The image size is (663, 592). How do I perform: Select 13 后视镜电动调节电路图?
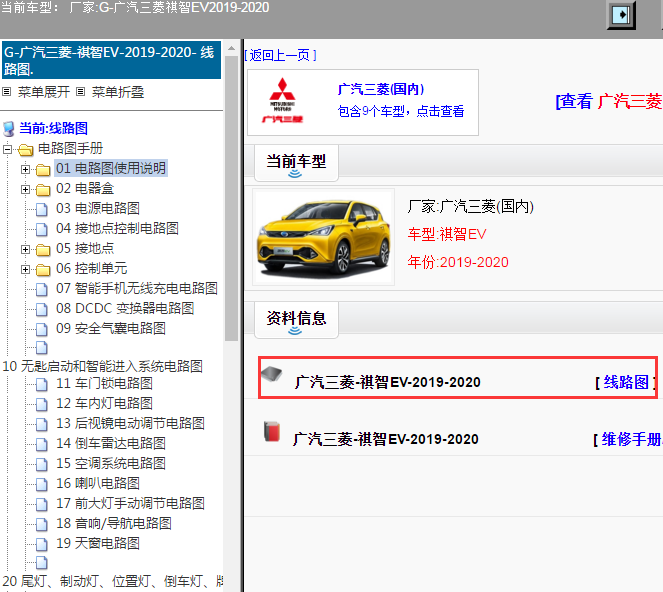[130, 423]
